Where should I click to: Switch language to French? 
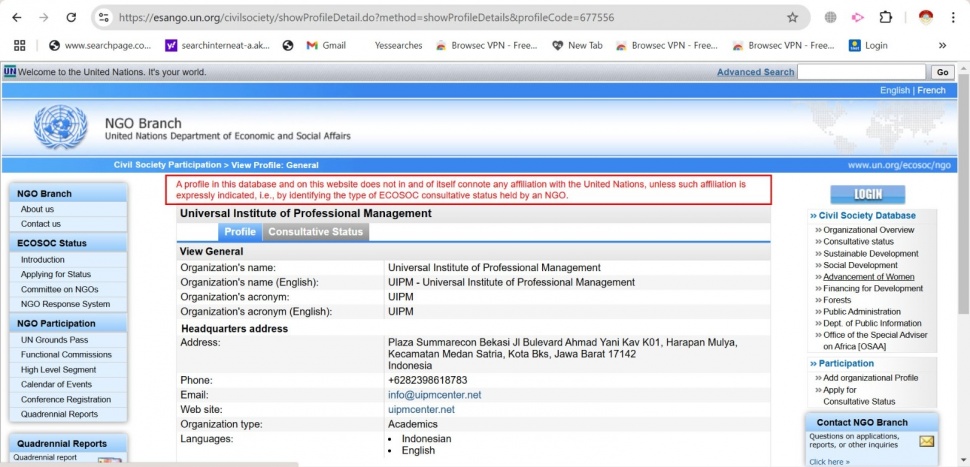tap(931, 90)
